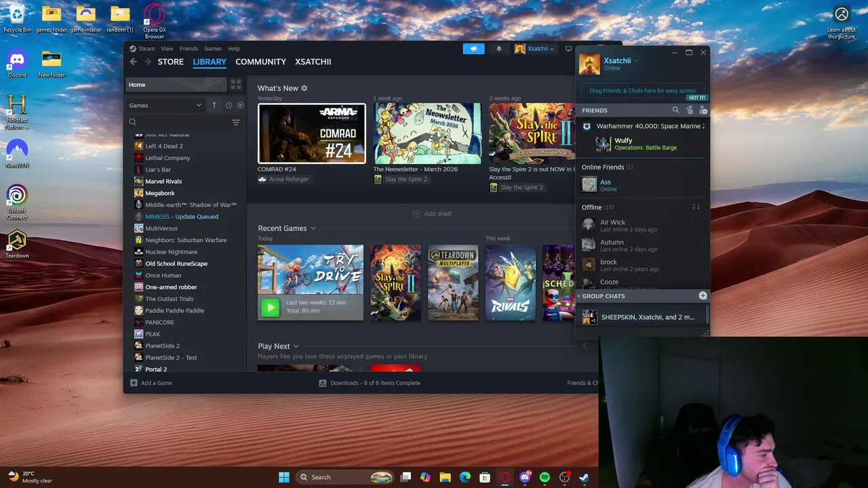The width and height of the screenshot is (868, 488).
Task: Select Old School RuneScape in the list
Action: point(176,264)
